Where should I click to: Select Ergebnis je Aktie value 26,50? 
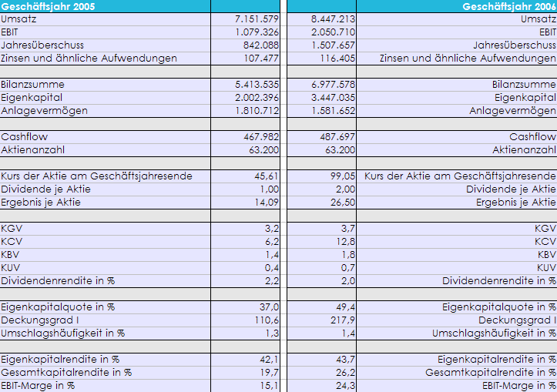[x=343, y=203]
